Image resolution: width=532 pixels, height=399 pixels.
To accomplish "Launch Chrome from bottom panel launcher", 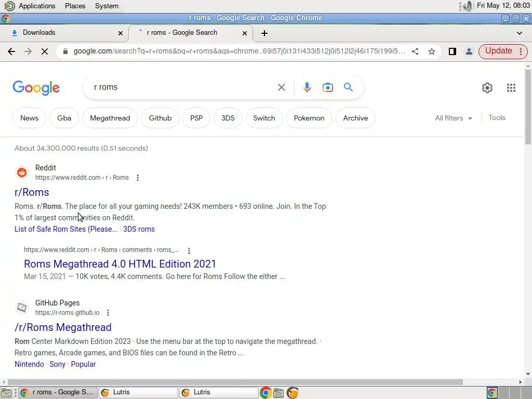I will click(265, 393).
